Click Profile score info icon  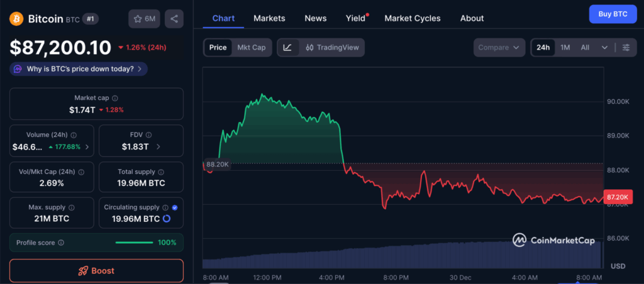click(61, 243)
